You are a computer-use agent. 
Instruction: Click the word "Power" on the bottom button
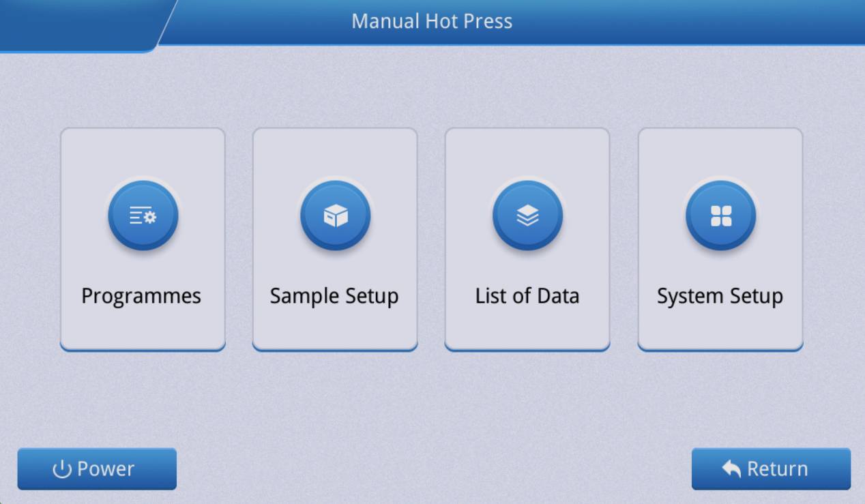pyautogui.click(x=106, y=469)
